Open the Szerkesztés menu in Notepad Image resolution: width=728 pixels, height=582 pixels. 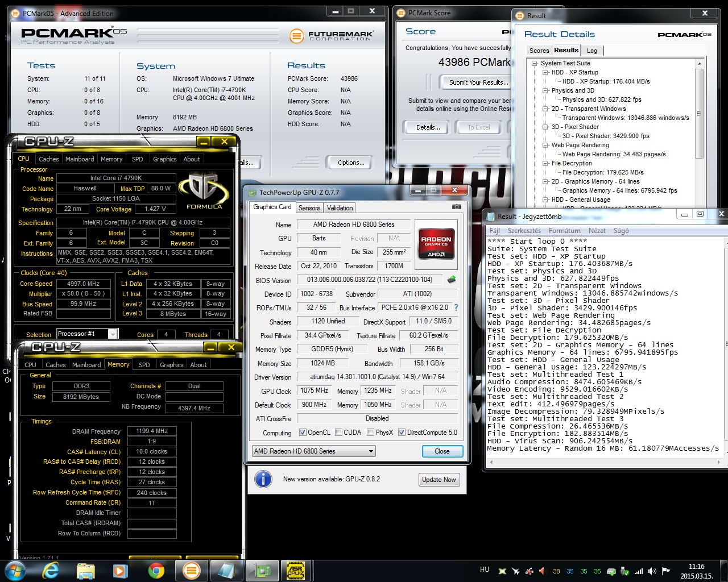524,231
